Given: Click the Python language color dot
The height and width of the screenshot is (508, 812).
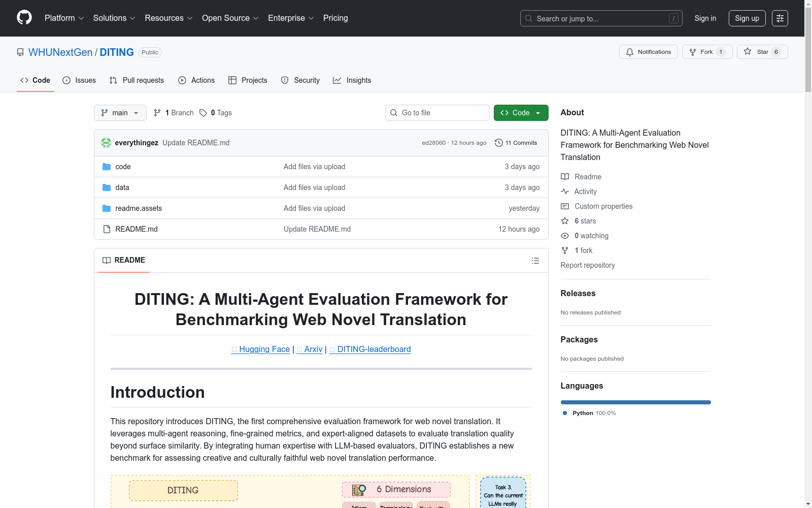Looking at the screenshot, I should click(565, 413).
